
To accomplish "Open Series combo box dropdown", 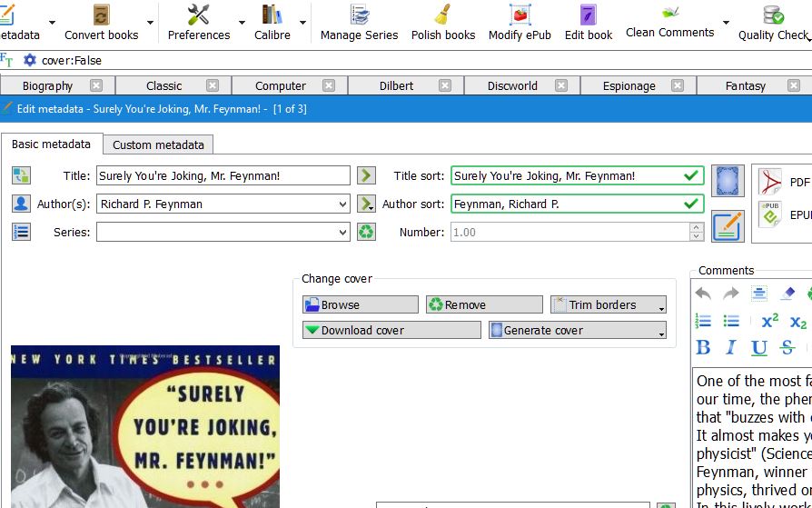I will (342, 233).
